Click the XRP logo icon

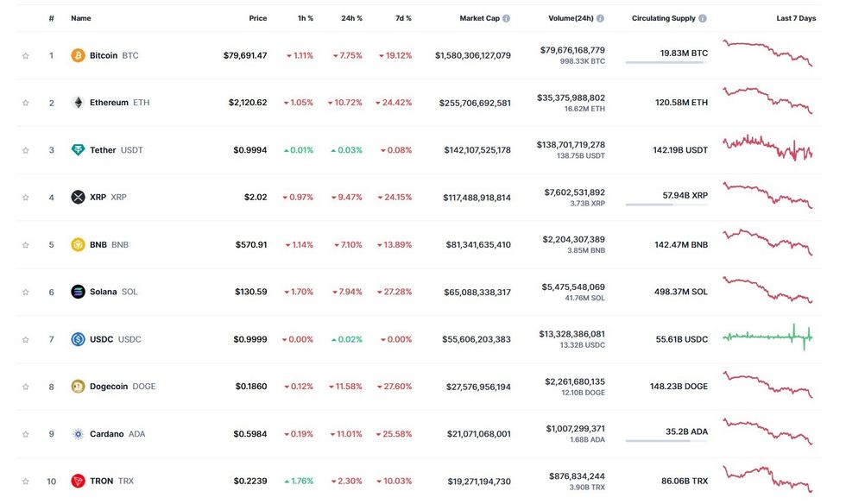coord(78,197)
